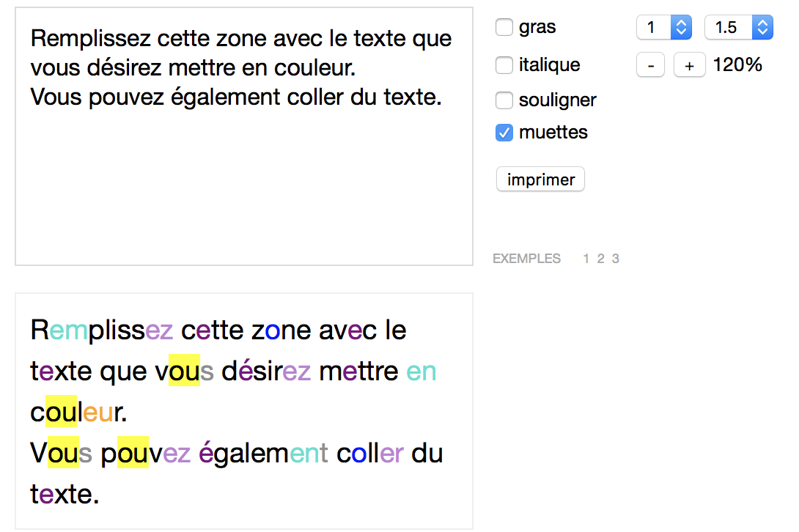Click the 120% zoom level text
799x532 pixels.
pos(737,65)
